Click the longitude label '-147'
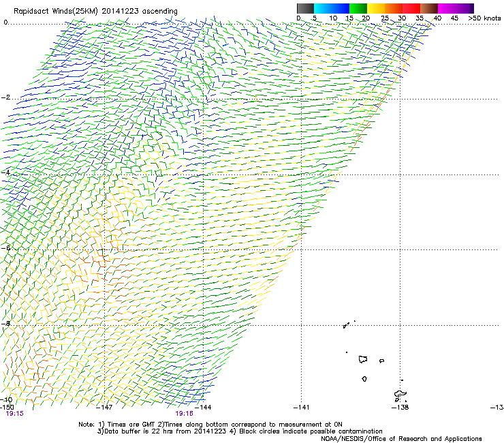The height and width of the screenshot is (443, 504). [104, 408]
